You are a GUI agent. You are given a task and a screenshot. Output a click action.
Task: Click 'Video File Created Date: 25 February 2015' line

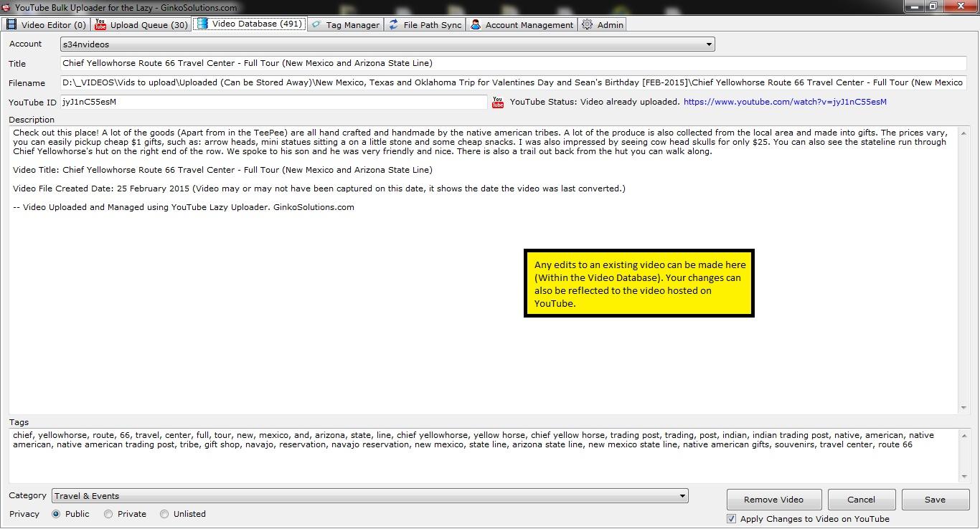319,189
